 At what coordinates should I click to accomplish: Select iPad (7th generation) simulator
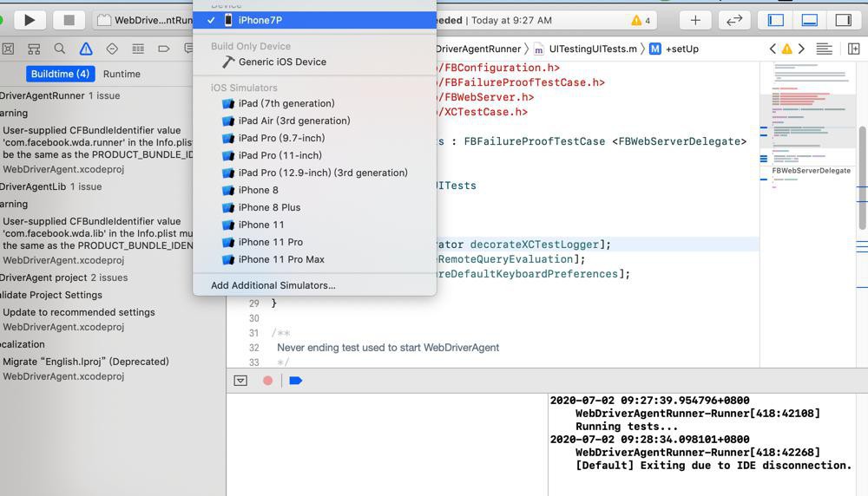[x=314, y=103]
